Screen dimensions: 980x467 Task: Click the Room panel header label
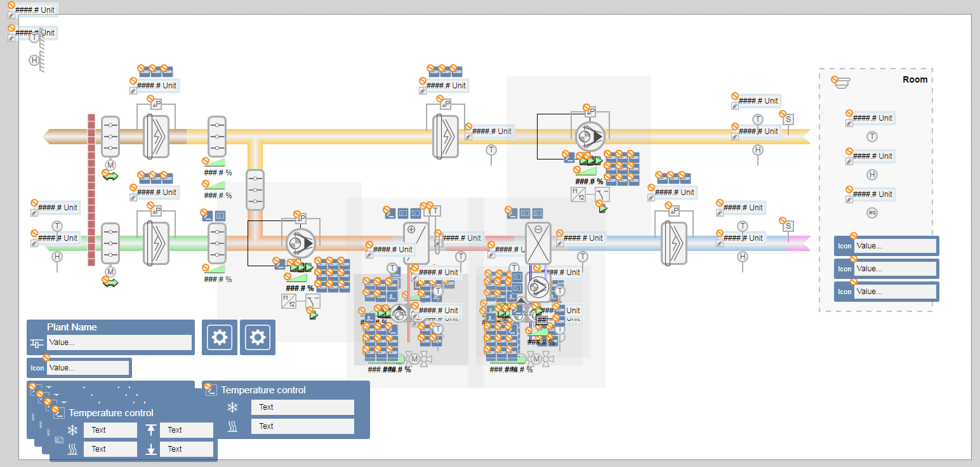pyautogui.click(x=915, y=79)
